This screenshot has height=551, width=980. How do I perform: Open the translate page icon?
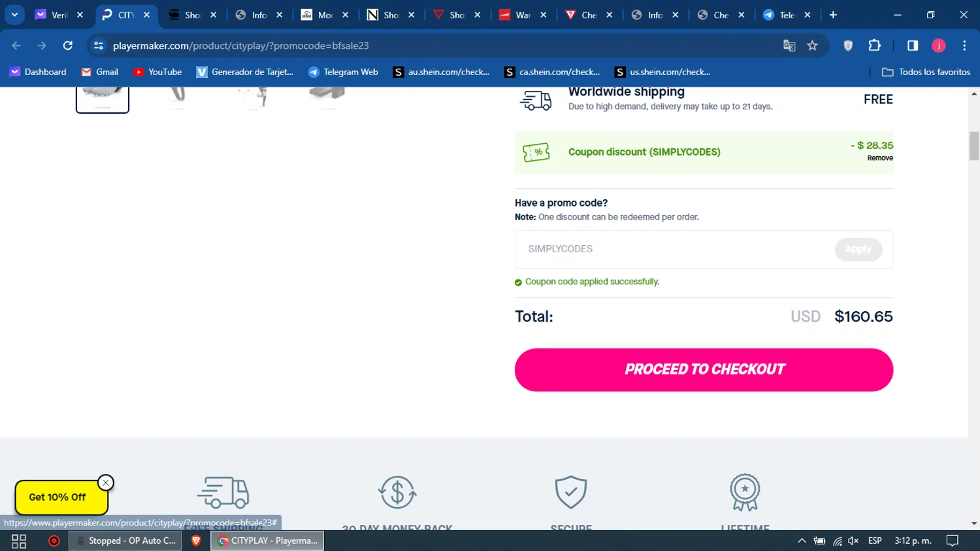tap(789, 45)
